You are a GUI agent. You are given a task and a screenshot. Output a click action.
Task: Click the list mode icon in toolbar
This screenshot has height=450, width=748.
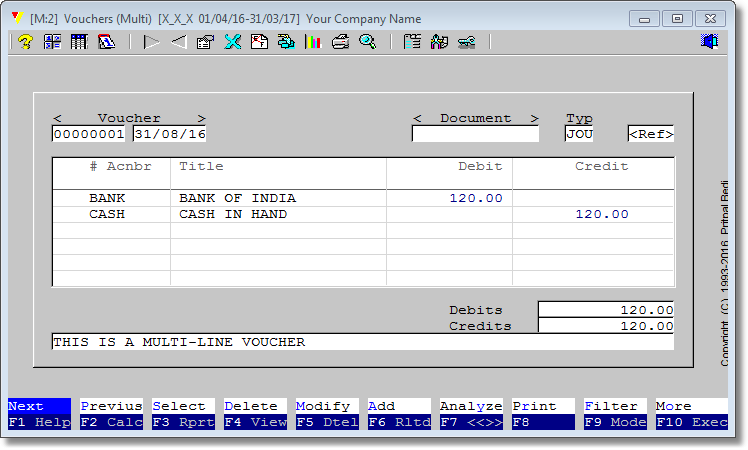pyautogui.click(x=412, y=42)
